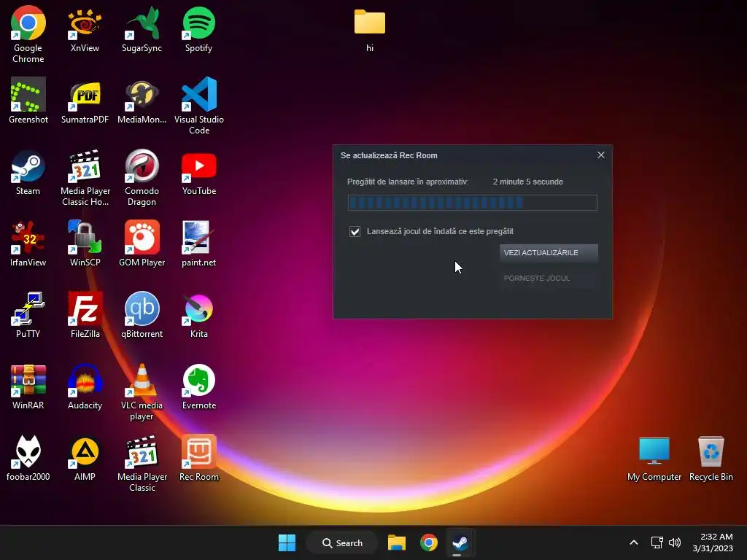Open the volume tray icon

click(x=675, y=542)
